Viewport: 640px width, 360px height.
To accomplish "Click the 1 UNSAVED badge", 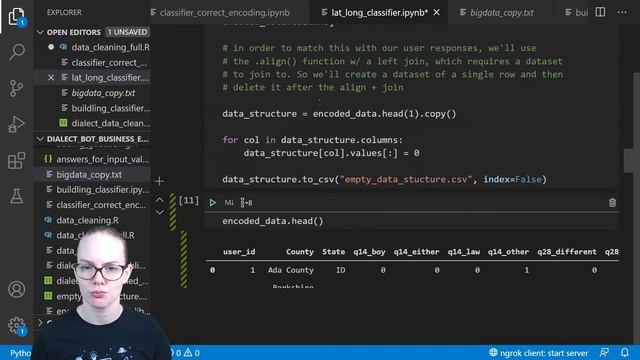I will pyautogui.click(x=127, y=32).
